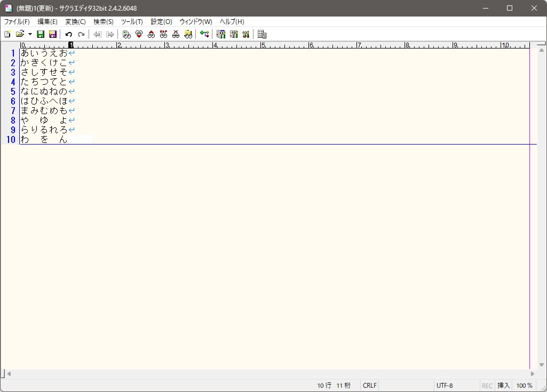547x392 pixels.
Task: Click the horizontal scrollbar right arrow
Action: point(532,374)
